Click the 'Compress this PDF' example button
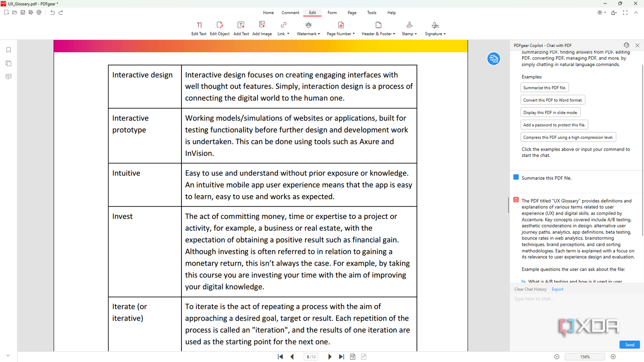The image size is (644, 362). (568, 137)
